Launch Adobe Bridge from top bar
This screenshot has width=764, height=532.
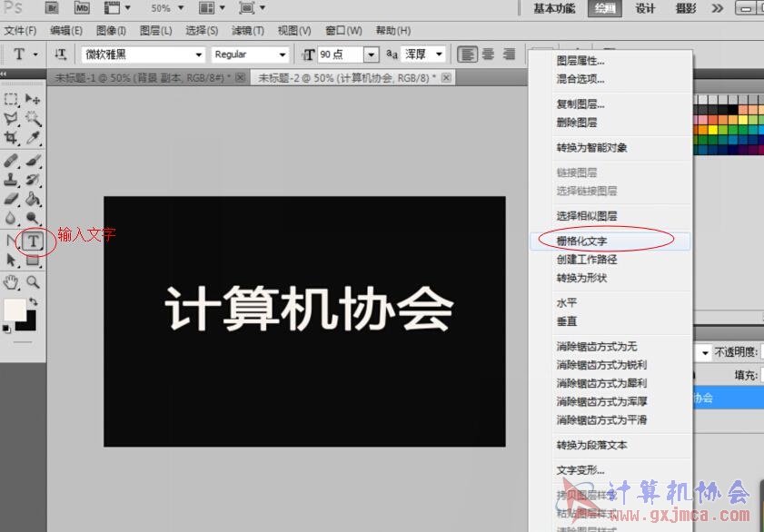(x=51, y=8)
